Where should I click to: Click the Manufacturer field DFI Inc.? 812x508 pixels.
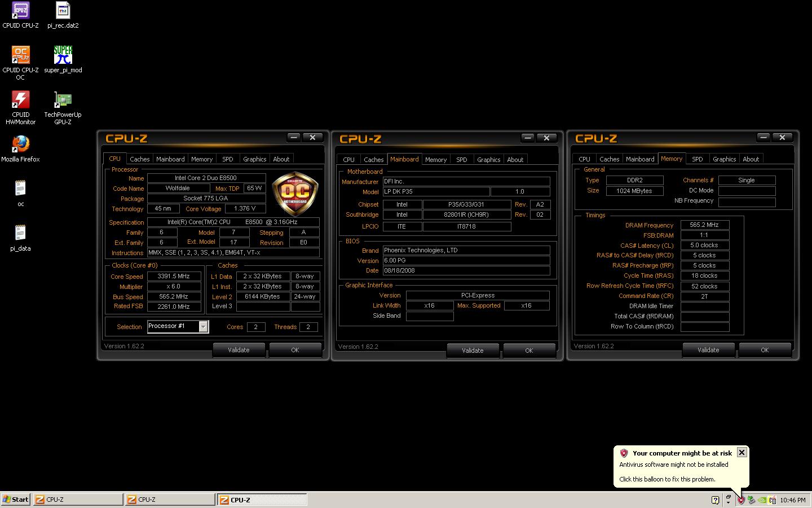[x=466, y=181]
